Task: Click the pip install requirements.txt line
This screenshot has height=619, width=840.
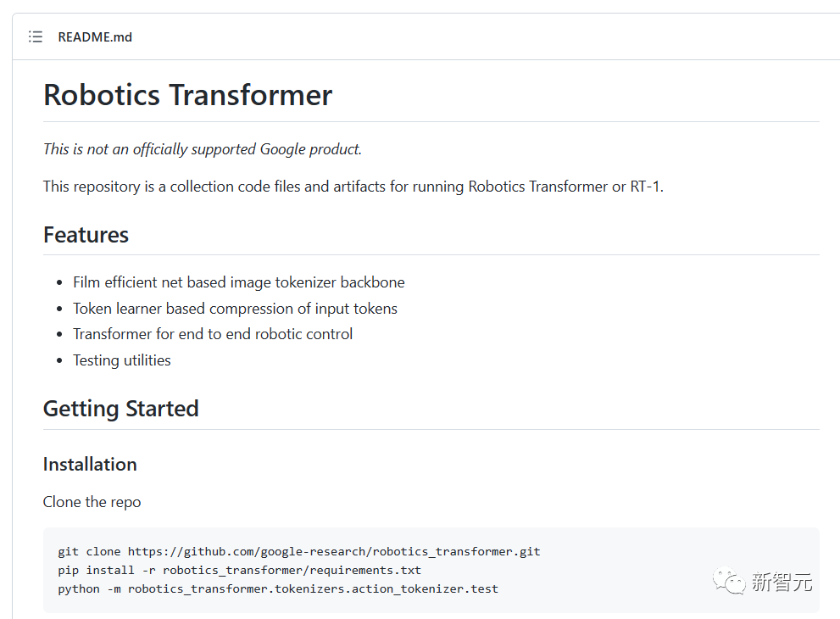Action: click(x=239, y=570)
